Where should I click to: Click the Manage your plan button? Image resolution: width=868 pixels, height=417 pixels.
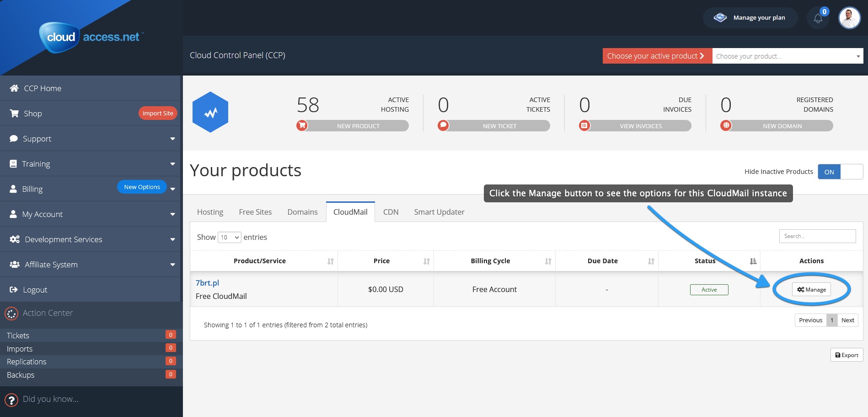click(750, 18)
